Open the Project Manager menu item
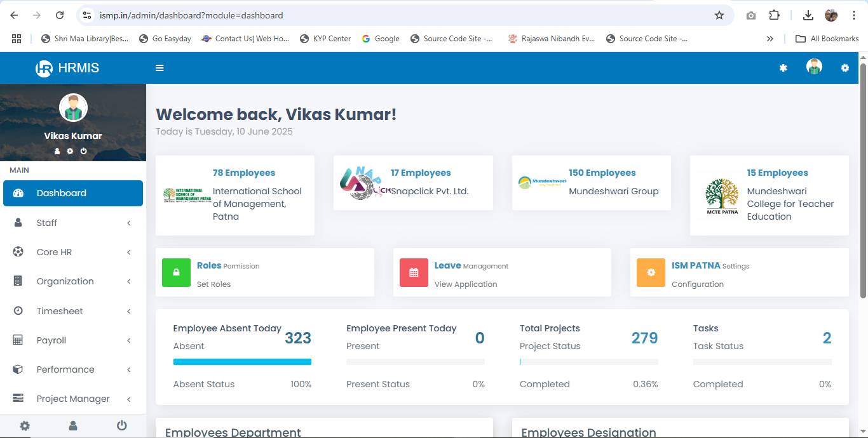Viewport: 868px width, 438px height. point(73,399)
